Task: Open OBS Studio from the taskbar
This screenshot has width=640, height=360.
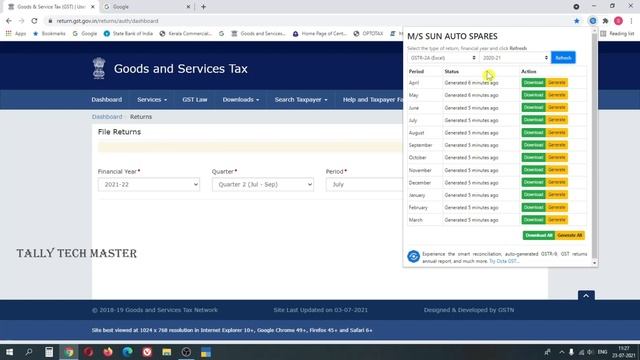Action: [x=186, y=352]
